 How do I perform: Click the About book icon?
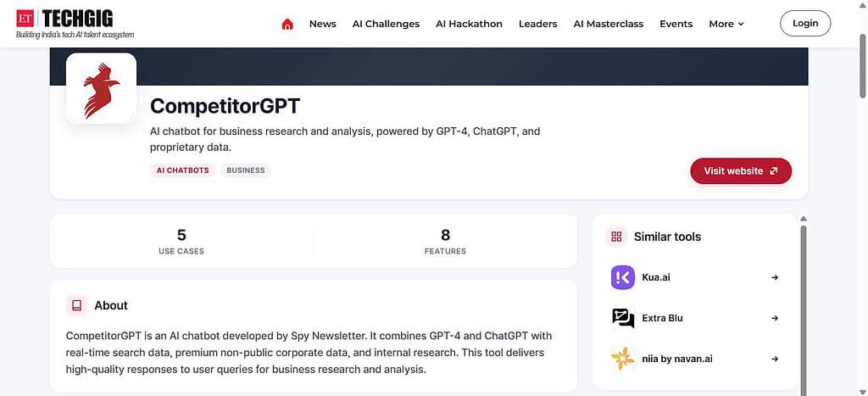click(x=77, y=306)
